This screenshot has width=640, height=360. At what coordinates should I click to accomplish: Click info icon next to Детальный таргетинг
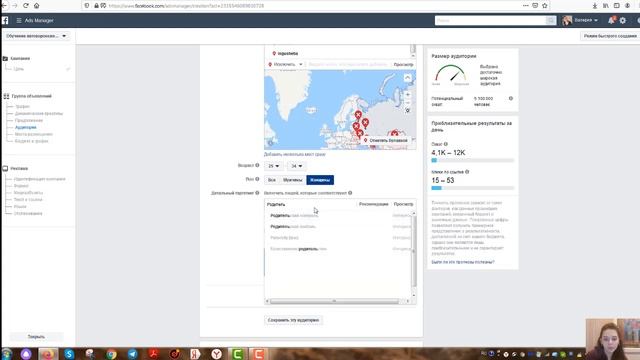click(x=257, y=193)
